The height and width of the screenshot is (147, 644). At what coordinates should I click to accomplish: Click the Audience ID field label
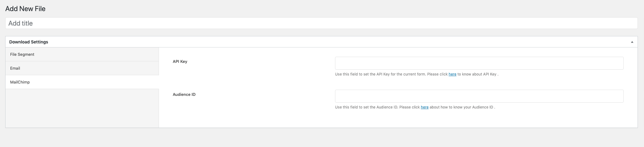point(184,94)
